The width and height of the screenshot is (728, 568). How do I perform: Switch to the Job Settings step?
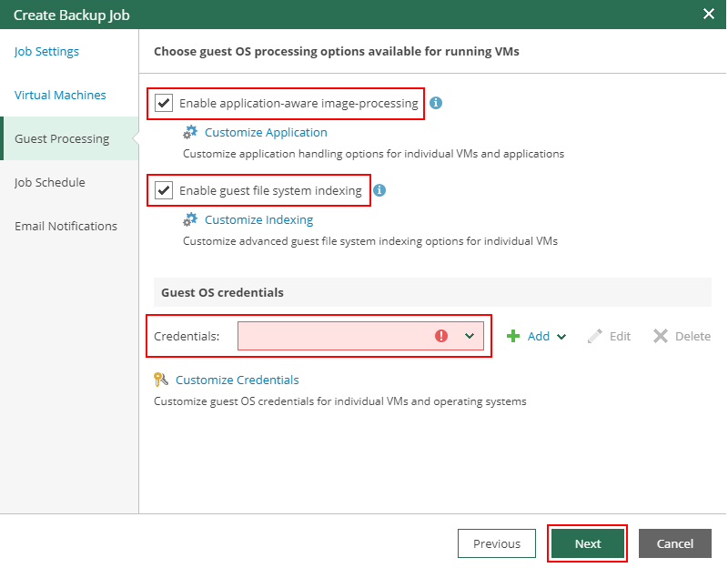[x=46, y=52]
